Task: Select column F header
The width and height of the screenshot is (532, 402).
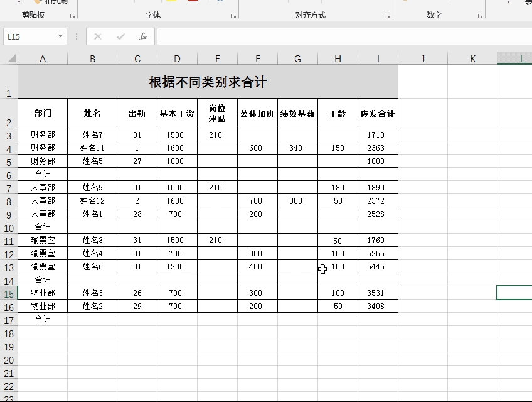Action: pos(257,59)
